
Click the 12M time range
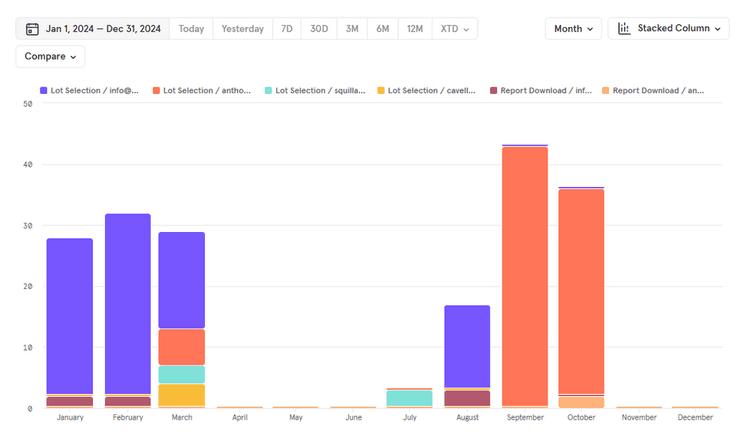415,29
